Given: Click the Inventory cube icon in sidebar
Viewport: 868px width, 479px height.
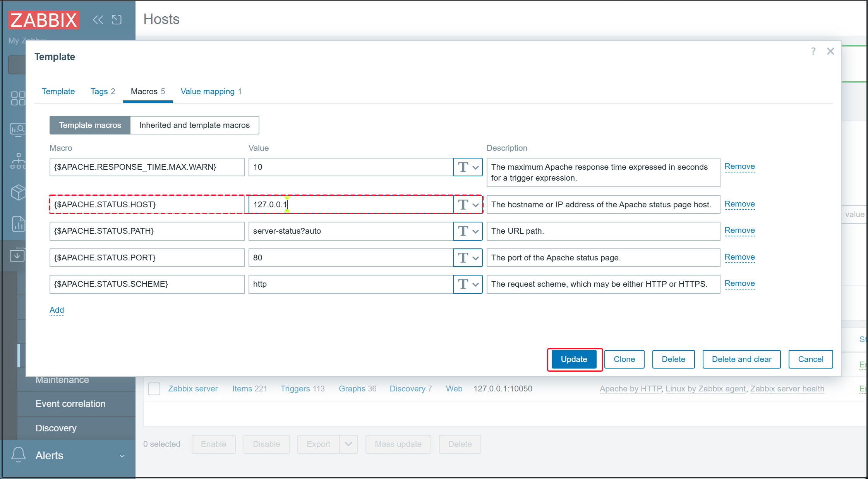Looking at the screenshot, I should pos(18,192).
